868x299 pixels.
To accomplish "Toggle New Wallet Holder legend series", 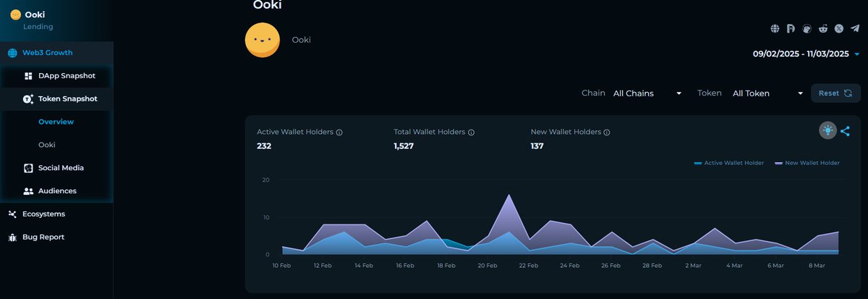I will pos(807,163).
